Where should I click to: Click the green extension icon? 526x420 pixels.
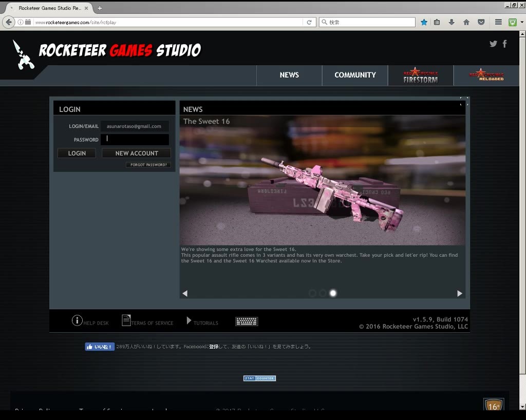(512, 22)
